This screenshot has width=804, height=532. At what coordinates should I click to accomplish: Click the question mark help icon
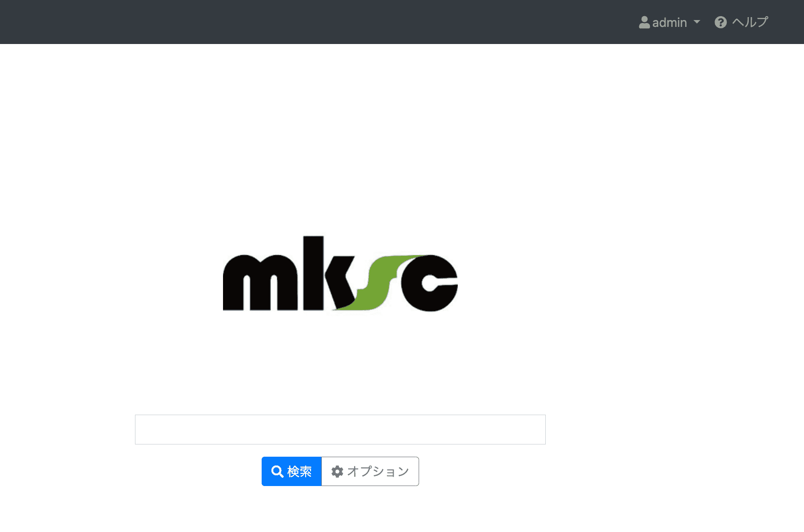click(720, 22)
